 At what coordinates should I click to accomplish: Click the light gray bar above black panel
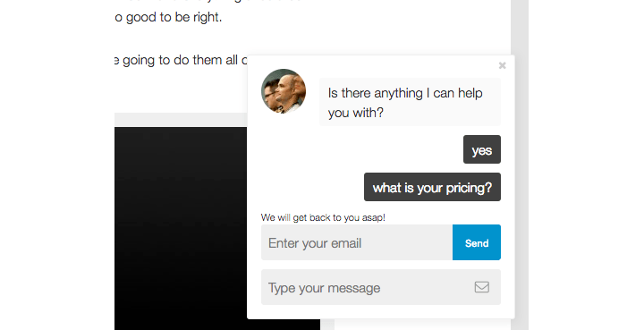point(181,120)
